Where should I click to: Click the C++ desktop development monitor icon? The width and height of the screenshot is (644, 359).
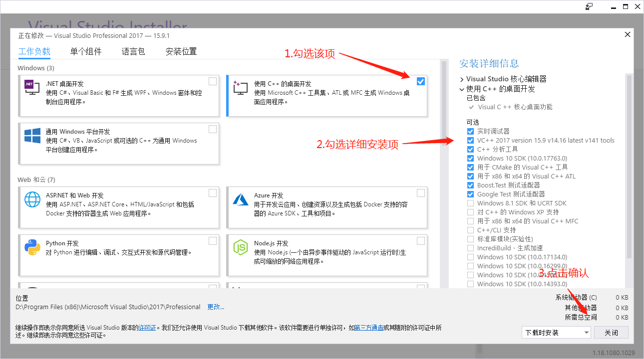tap(240, 88)
